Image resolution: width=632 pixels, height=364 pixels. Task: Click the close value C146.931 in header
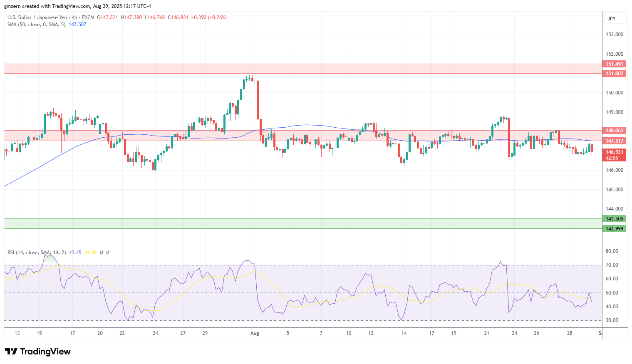[178, 17]
